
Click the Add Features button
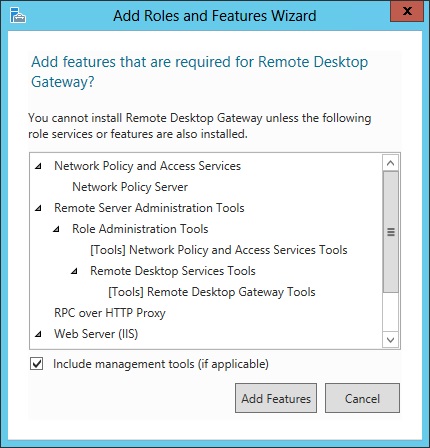click(276, 398)
